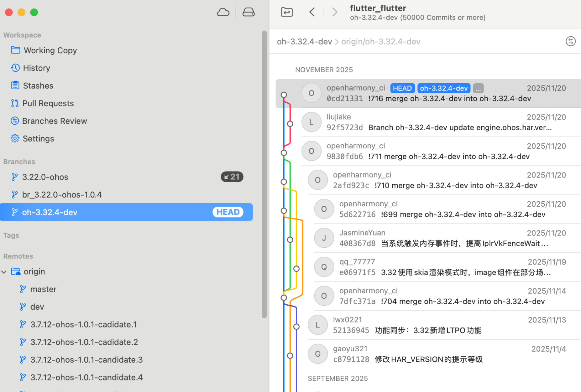The width and height of the screenshot is (581, 392).
Task: Open the History view
Action: coord(36,68)
